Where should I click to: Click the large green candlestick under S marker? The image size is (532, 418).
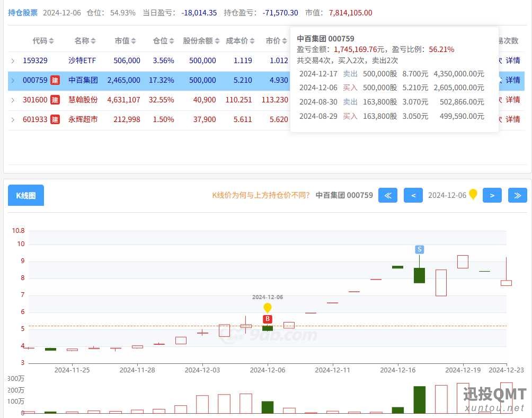coord(419,275)
